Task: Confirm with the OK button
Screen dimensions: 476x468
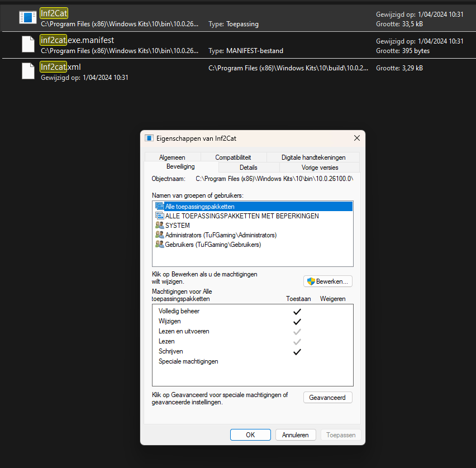Action: (x=250, y=435)
